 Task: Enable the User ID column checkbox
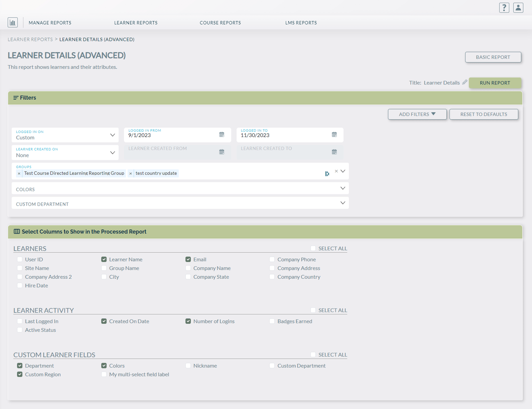[20, 259]
